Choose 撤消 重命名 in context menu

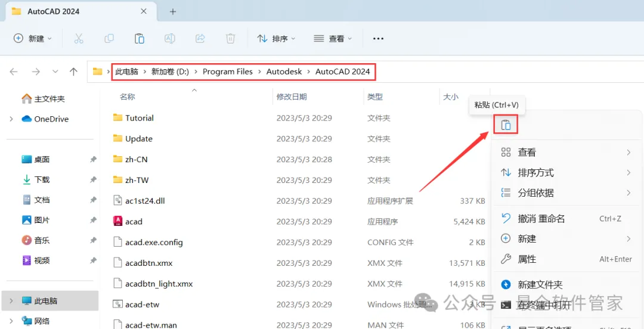tap(565, 219)
